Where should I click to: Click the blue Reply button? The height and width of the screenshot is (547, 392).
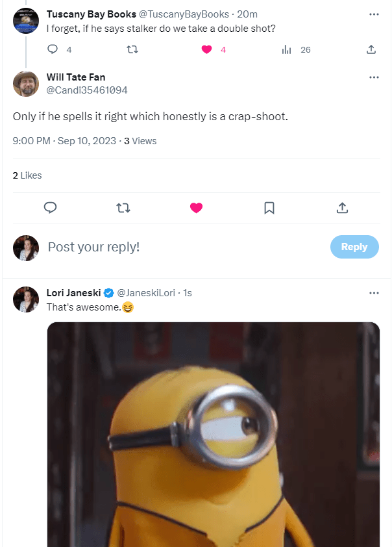(x=354, y=247)
